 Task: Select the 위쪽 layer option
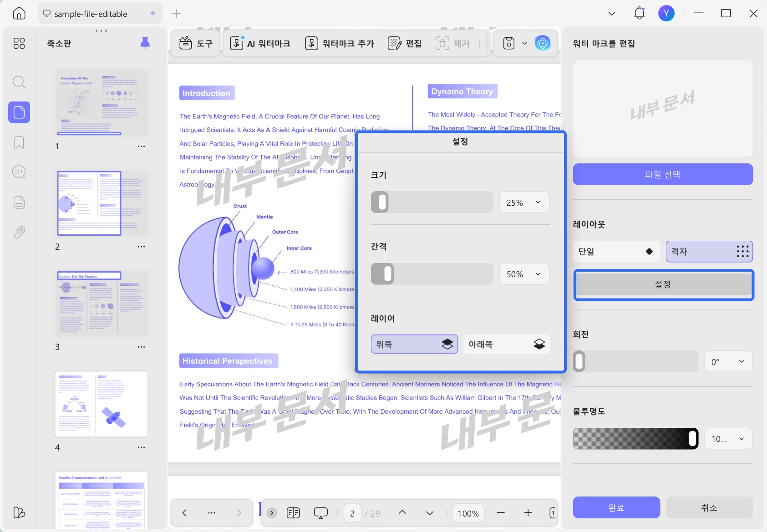point(414,345)
